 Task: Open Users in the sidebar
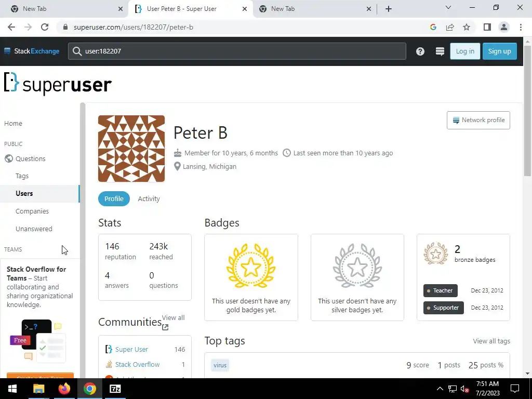point(39,194)
